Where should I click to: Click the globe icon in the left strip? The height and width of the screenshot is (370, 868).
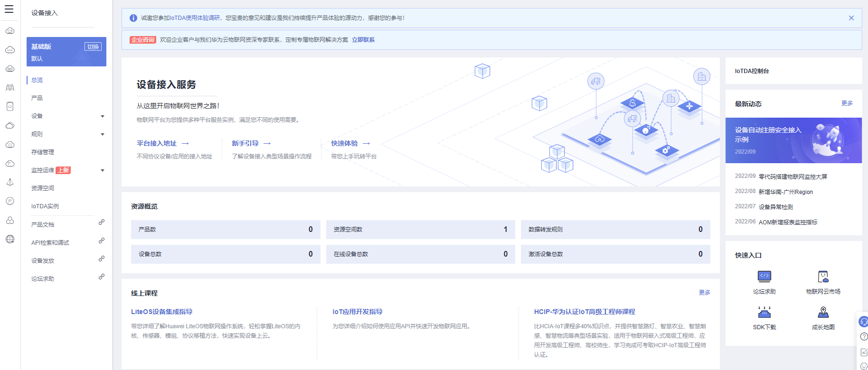10,239
